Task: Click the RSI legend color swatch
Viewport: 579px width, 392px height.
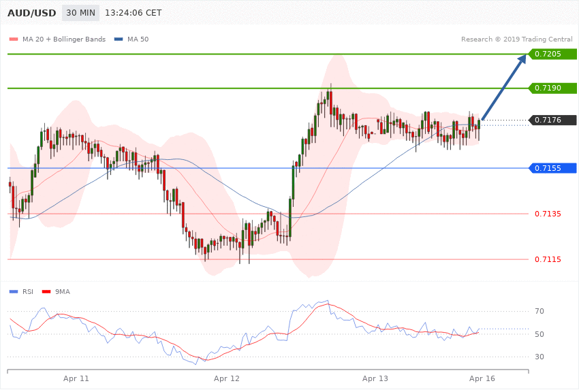Action: 14,292
